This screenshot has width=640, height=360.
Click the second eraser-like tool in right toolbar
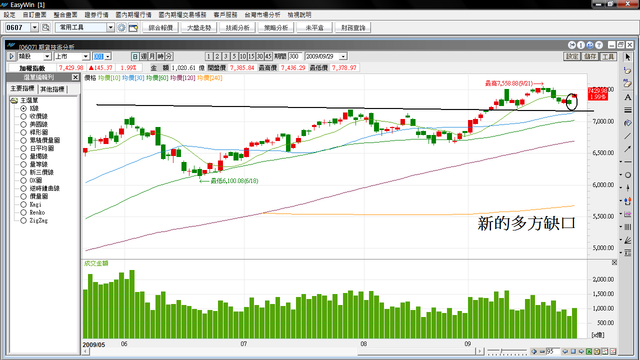(x=628, y=84)
